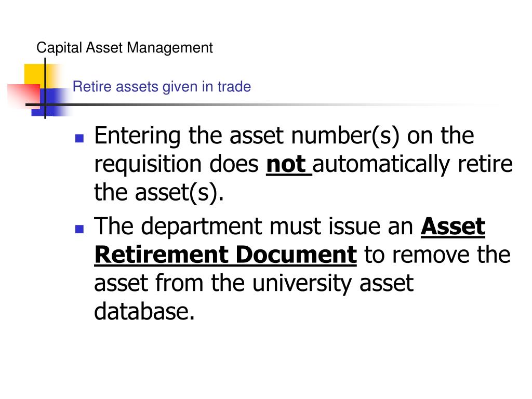
Task: Click the words 'to remove the'
Action: point(437,255)
